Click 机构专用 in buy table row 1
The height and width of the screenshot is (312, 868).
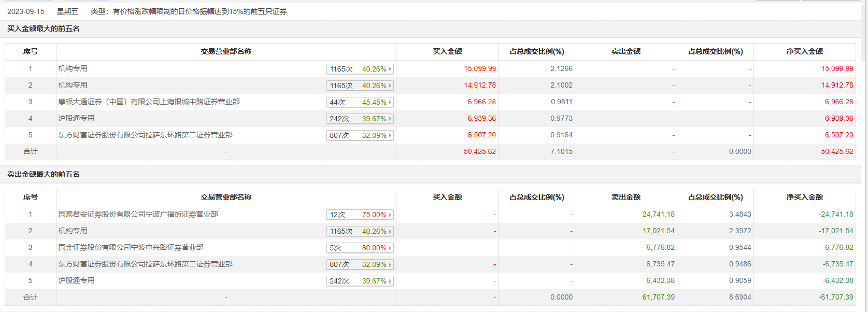coord(73,68)
